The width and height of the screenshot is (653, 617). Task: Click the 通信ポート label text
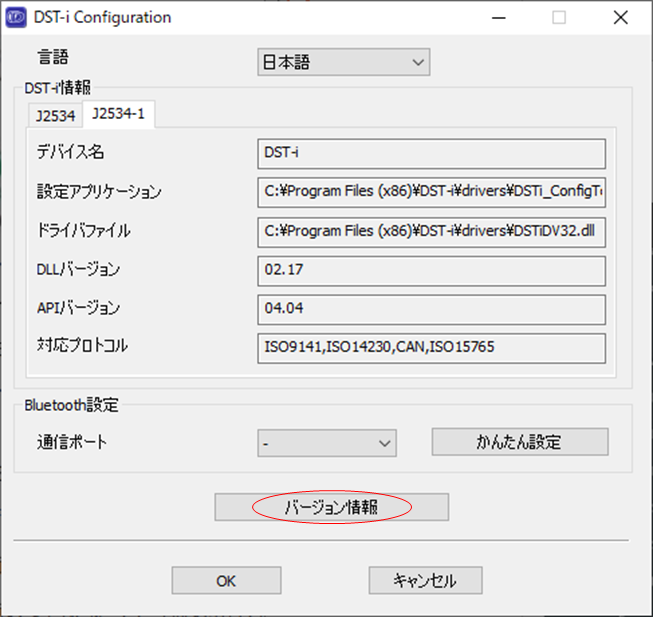pos(72,442)
